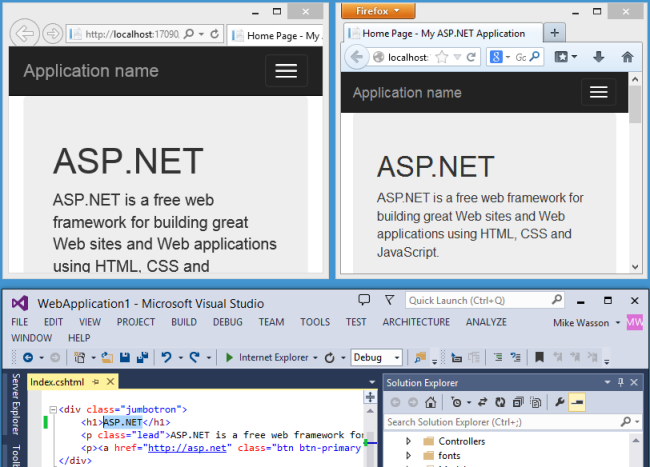Expand the fonts folder
Screen dimensions: 650x467
[x=408, y=455]
